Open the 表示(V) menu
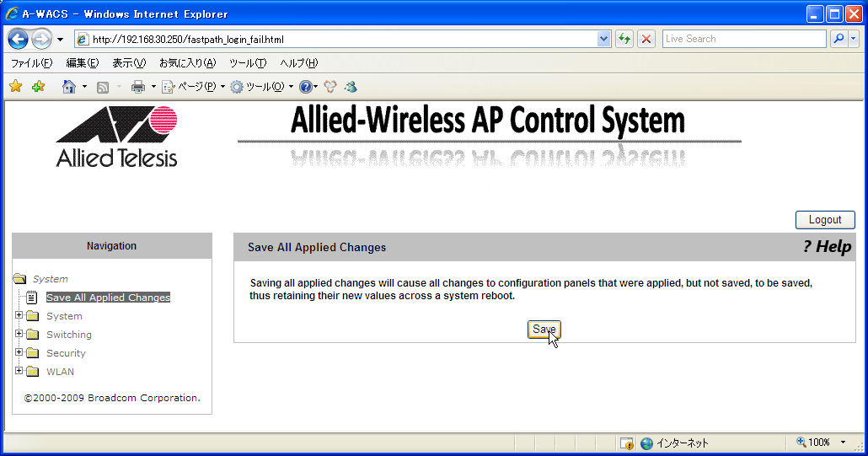The width and height of the screenshot is (868, 456). [129, 63]
